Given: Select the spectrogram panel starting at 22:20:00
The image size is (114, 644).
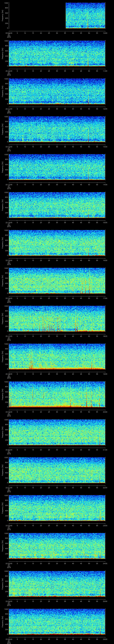Looking at the screenshot, I should (57, 432).
